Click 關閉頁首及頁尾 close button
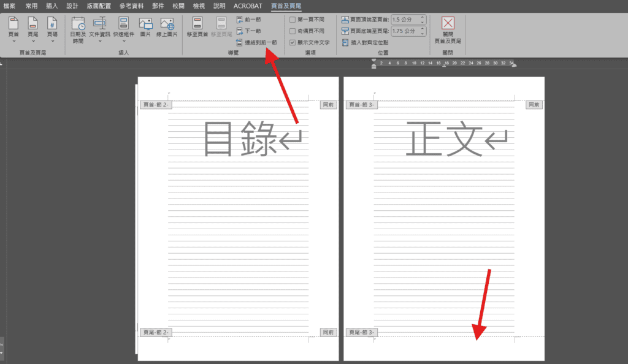Screen dimensions: 628x364 [x=448, y=29]
